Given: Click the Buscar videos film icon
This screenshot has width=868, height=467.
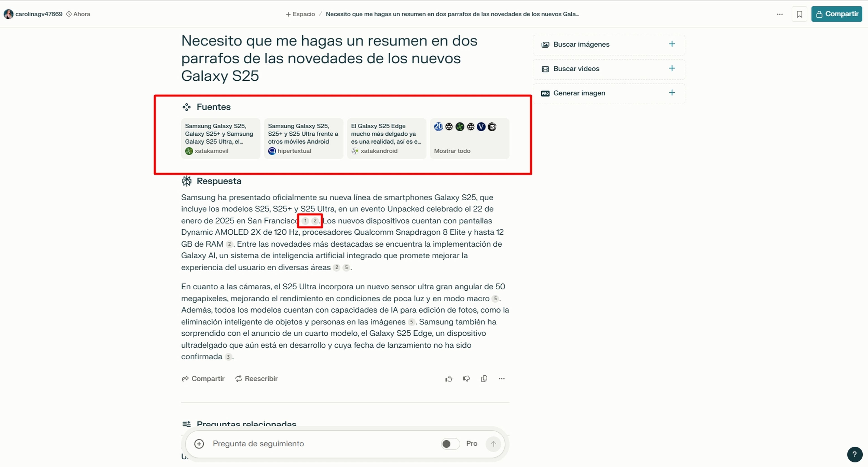Looking at the screenshot, I should click(x=545, y=69).
